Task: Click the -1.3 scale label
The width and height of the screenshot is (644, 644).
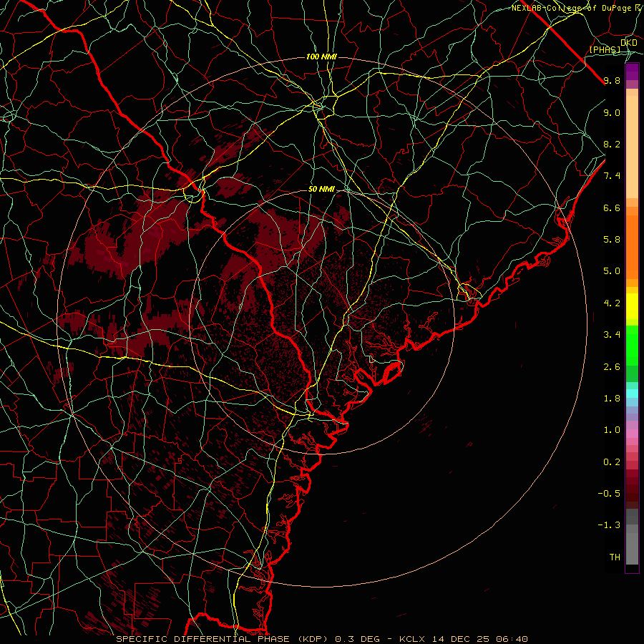Action: (609, 525)
